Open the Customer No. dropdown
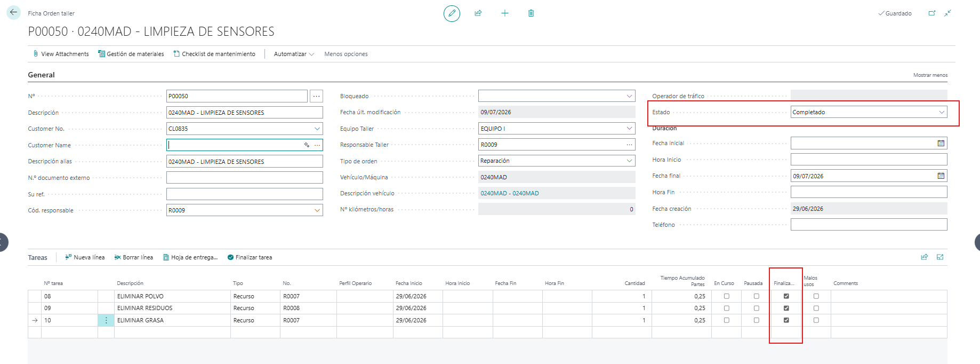 pyautogui.click(x=317, y=129)
